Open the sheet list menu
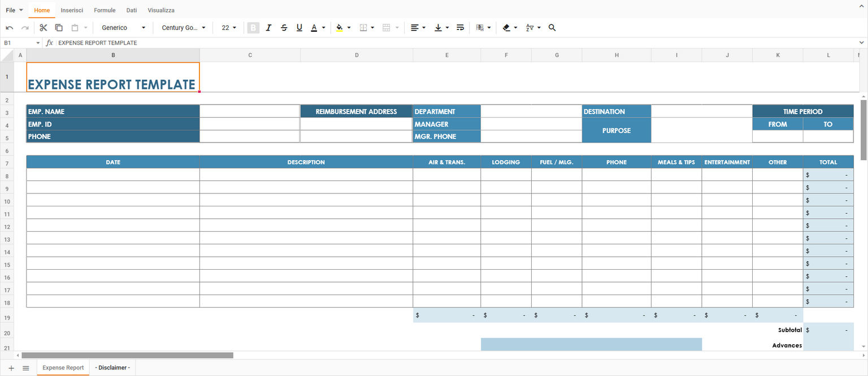The image size is (868, 376). coord(25,368)
